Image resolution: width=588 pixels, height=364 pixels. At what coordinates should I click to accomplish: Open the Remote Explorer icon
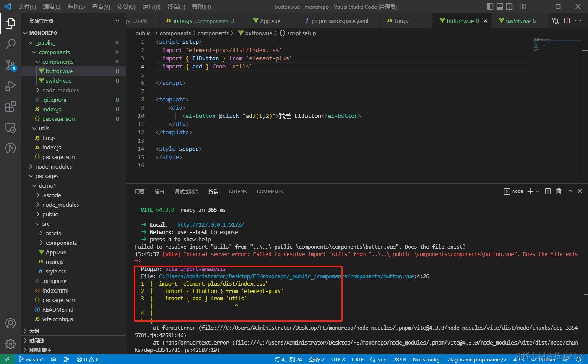click(10, 128)
